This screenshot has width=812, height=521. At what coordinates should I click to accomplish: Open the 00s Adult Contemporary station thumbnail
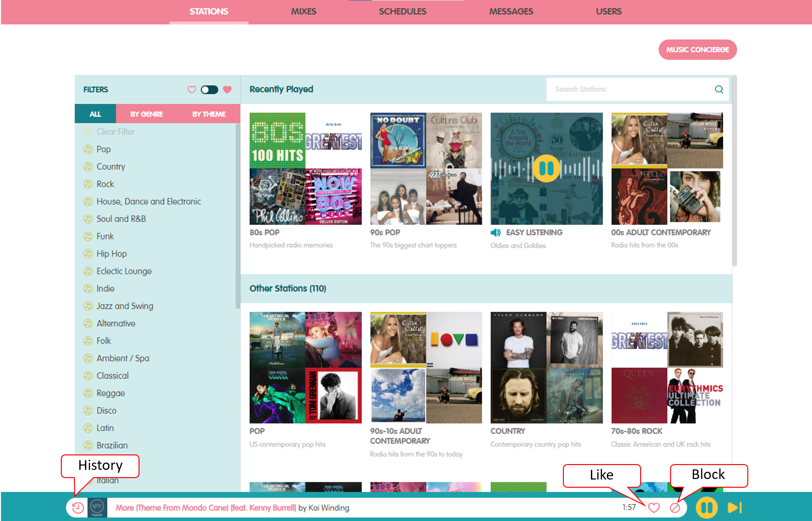coord(667,169)
